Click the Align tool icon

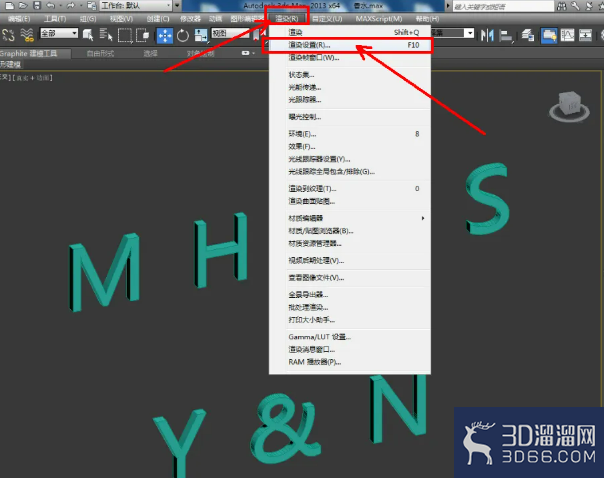pyautogui.click(x=506, y=36)
